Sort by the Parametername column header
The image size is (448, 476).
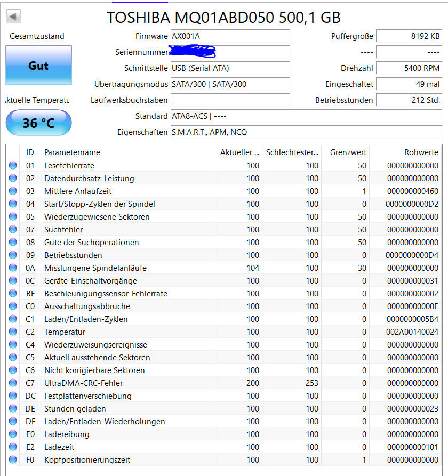coord(127,152)
